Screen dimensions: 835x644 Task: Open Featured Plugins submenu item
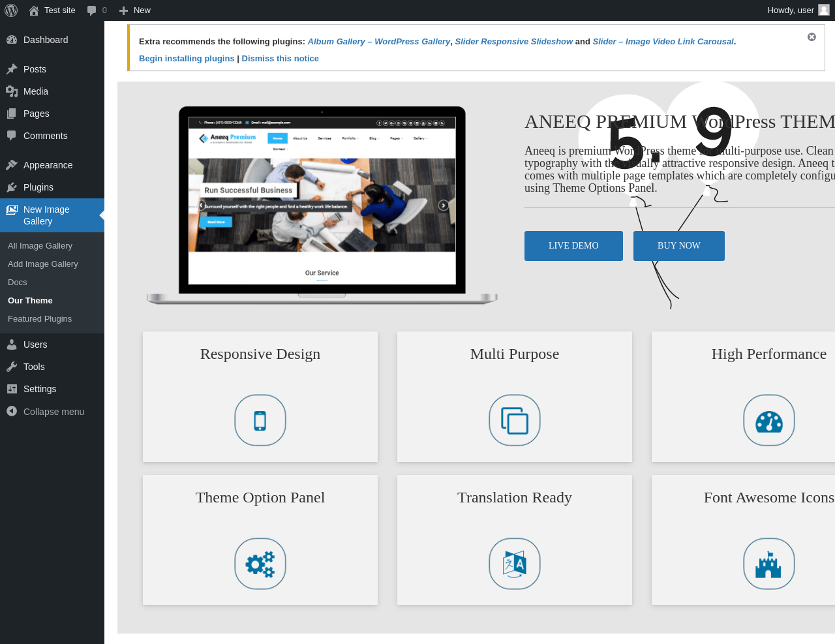40,319
